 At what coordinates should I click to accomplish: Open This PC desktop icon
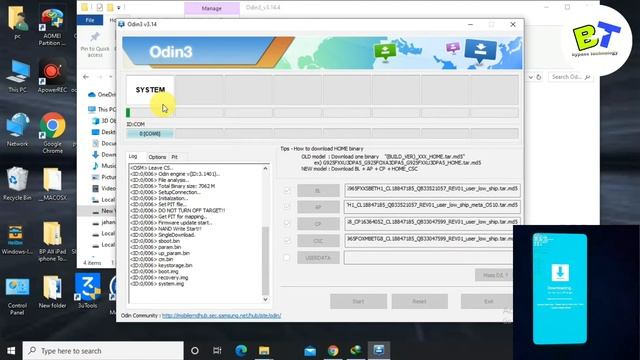17,76
